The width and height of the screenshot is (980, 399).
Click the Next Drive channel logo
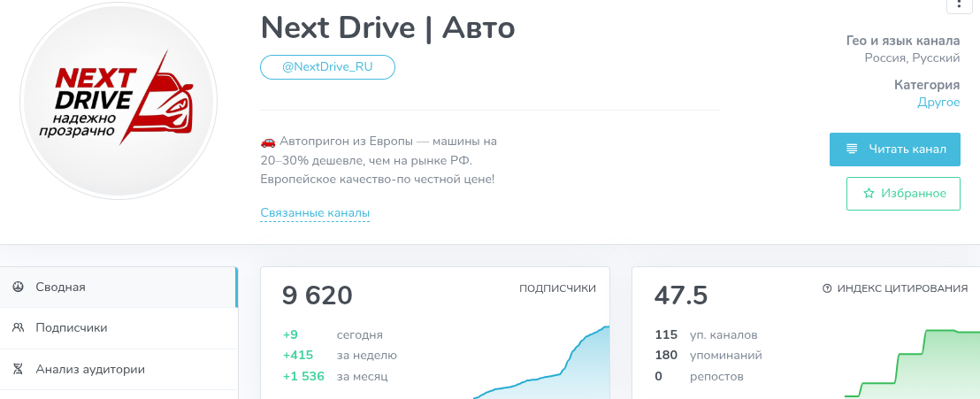[x=119, y=101]
